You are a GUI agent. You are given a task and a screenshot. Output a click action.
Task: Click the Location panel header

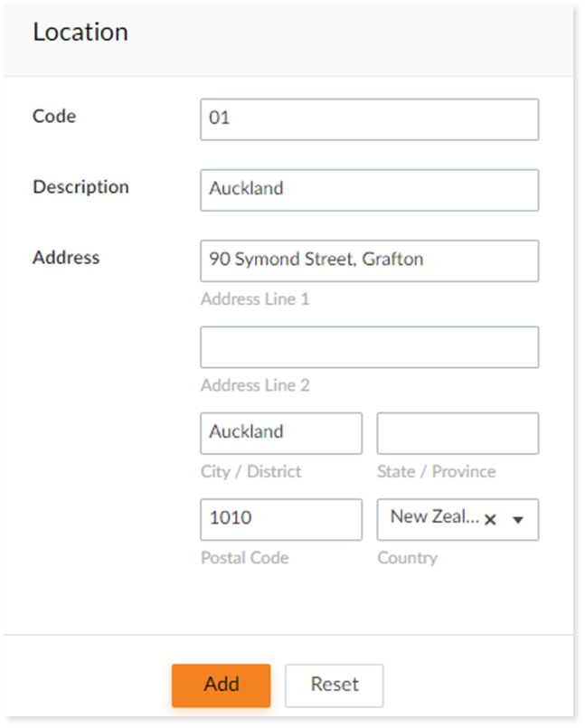coord(80,32)
